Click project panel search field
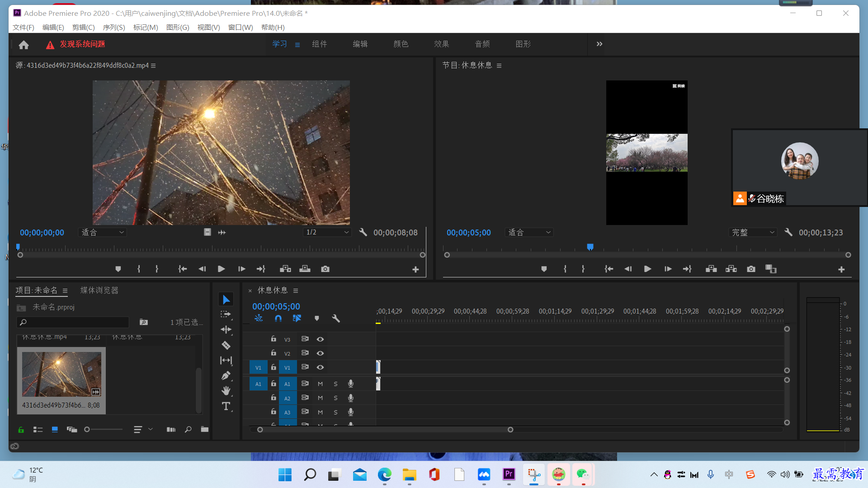 click(73, 322)
